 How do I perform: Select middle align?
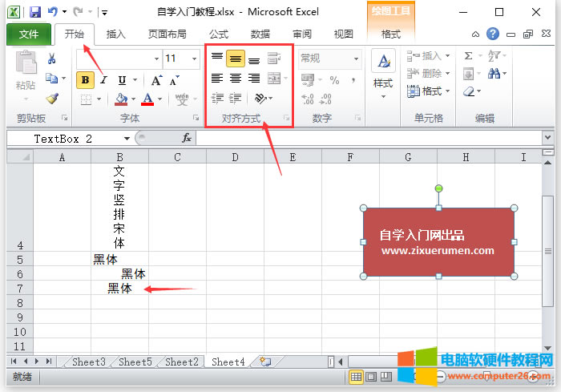tap(236, 59)
